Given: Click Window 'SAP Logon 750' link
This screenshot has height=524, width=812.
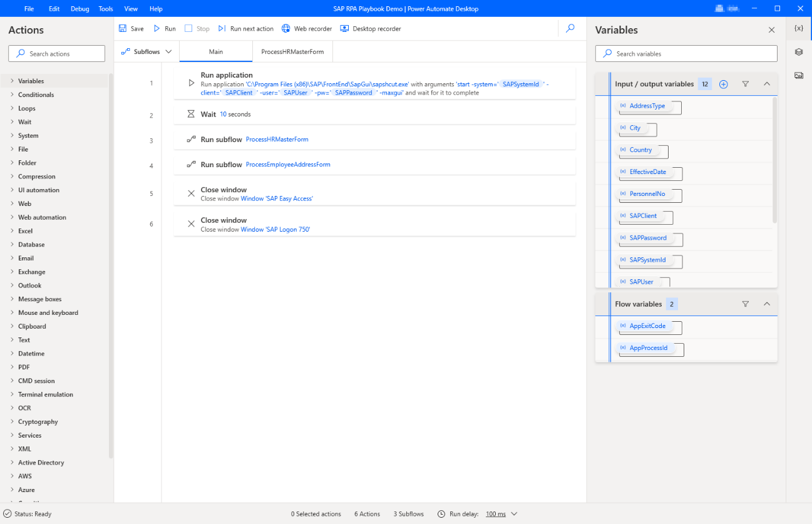Looking at the screenshot, I should pos(275,230).
